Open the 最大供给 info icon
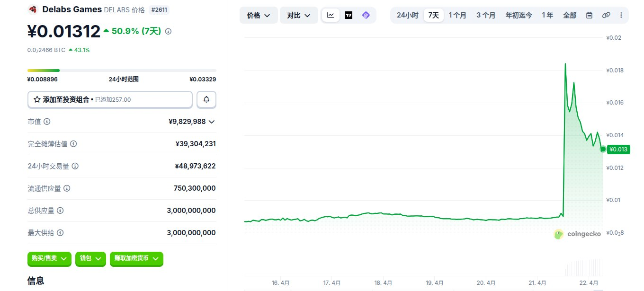This screenshot has height=291, width=644. (60, 233)
